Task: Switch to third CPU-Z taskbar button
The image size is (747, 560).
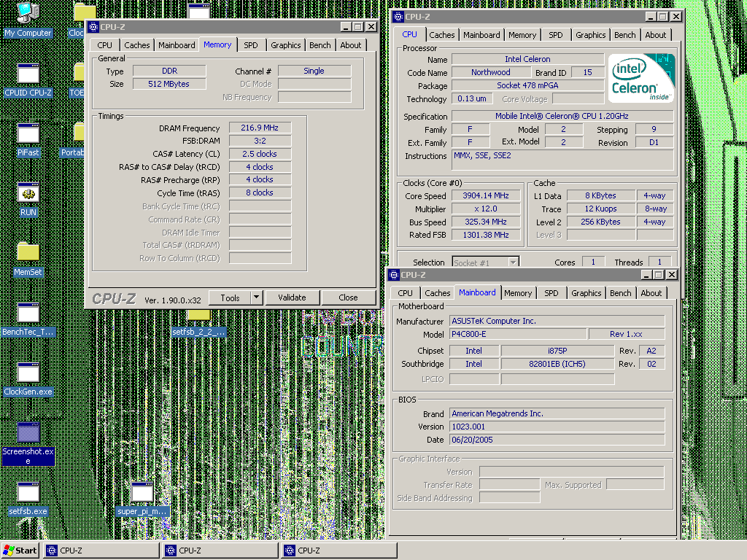Action: click(x=339, y=551)
